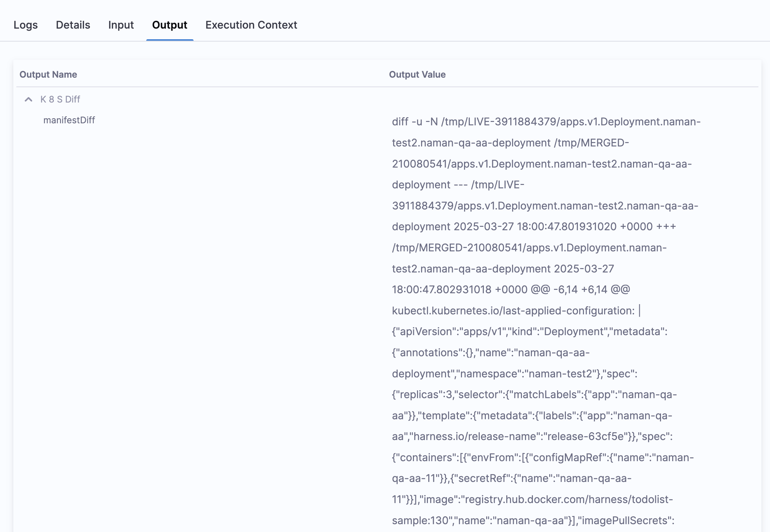Click the K 8 S Diff group label

60,99
